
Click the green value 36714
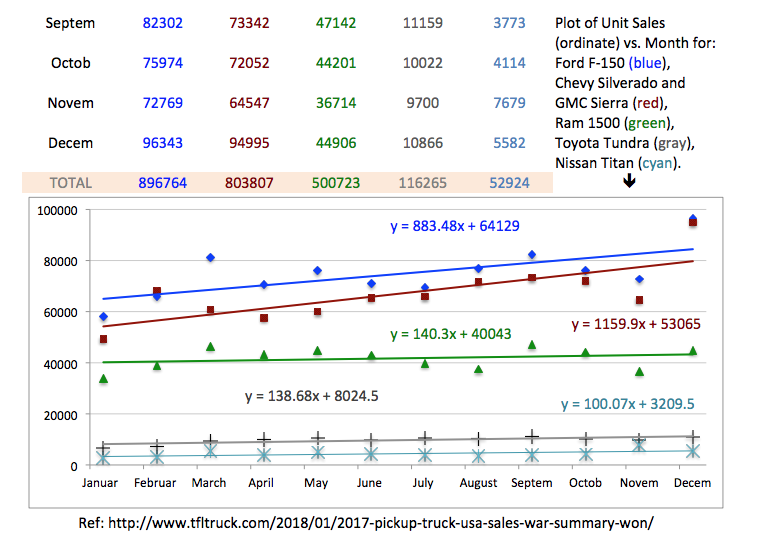(x=335, y=103)
